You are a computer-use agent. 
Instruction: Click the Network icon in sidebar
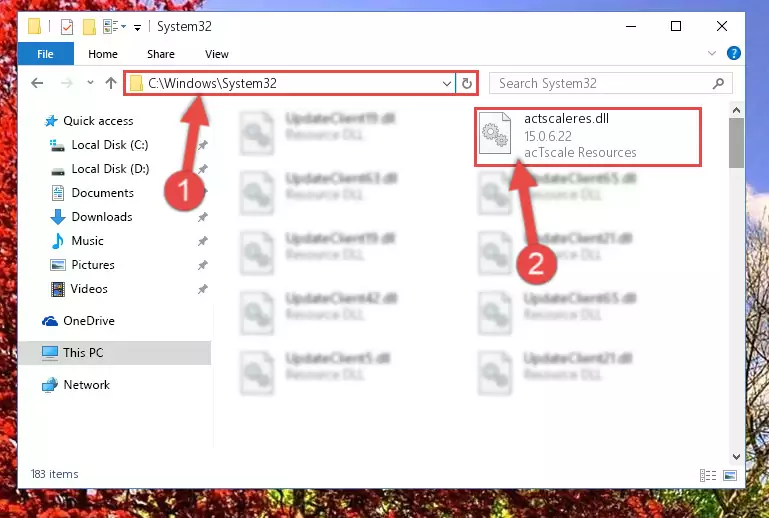point(50,385)
